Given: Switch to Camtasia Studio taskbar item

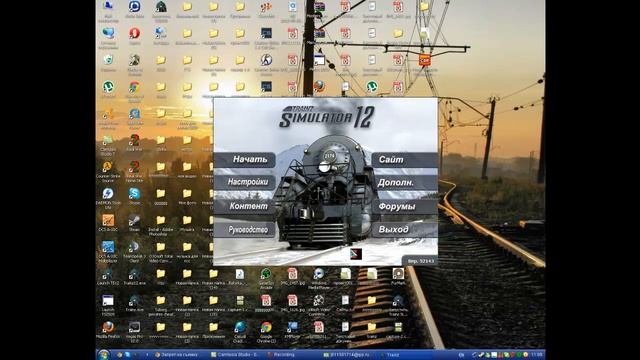Looking at the screenshot, I should pyautogui.click(x=234, y=355).
